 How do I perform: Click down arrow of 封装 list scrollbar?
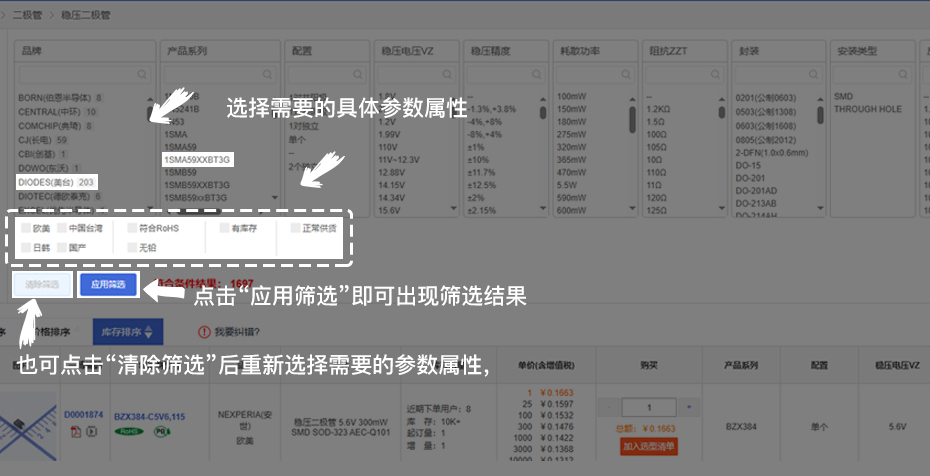pyautogui.click(x=820, y=208)
